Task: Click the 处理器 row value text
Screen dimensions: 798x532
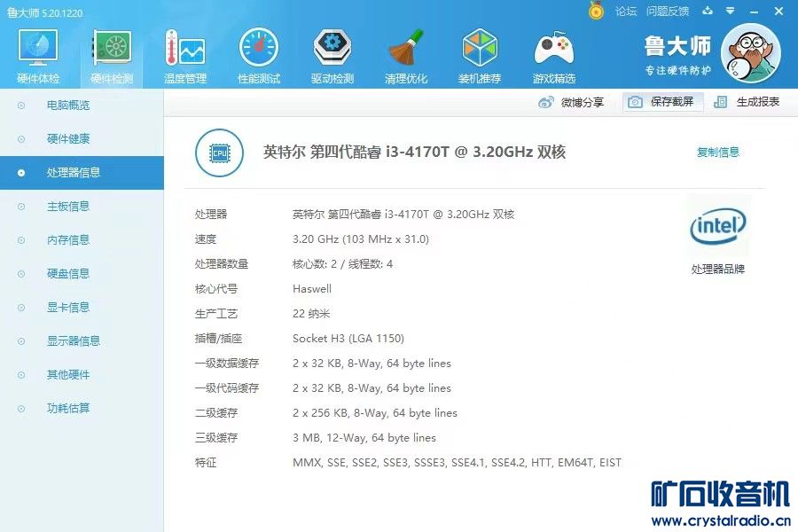Action: [403, 215]
